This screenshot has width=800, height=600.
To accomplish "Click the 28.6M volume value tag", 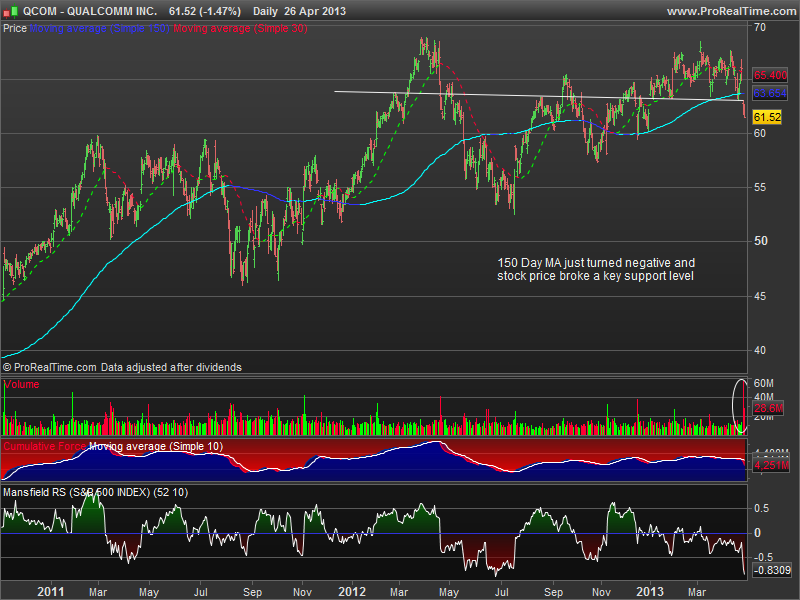I will click(x=768, y=408).
